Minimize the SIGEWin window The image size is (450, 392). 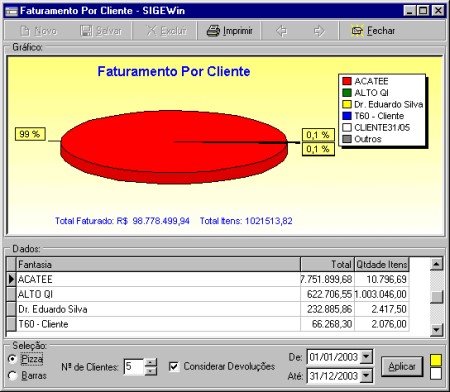pos(409,11)
